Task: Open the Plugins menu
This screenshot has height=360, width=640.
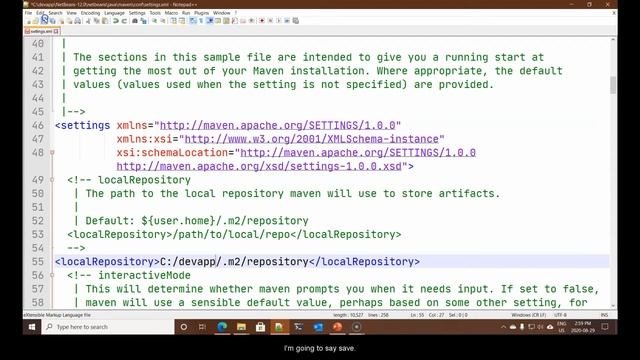Action: click(x=201, y=13)
